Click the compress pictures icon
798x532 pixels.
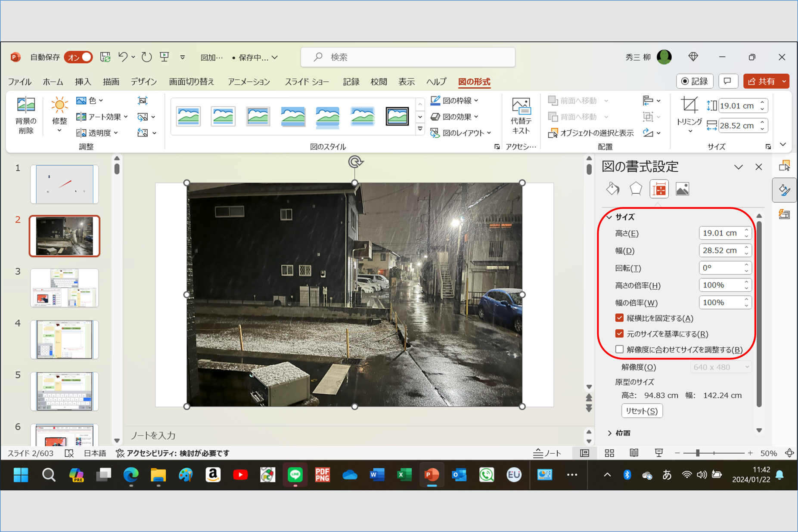pyautogui.click(x=143, y=101)
